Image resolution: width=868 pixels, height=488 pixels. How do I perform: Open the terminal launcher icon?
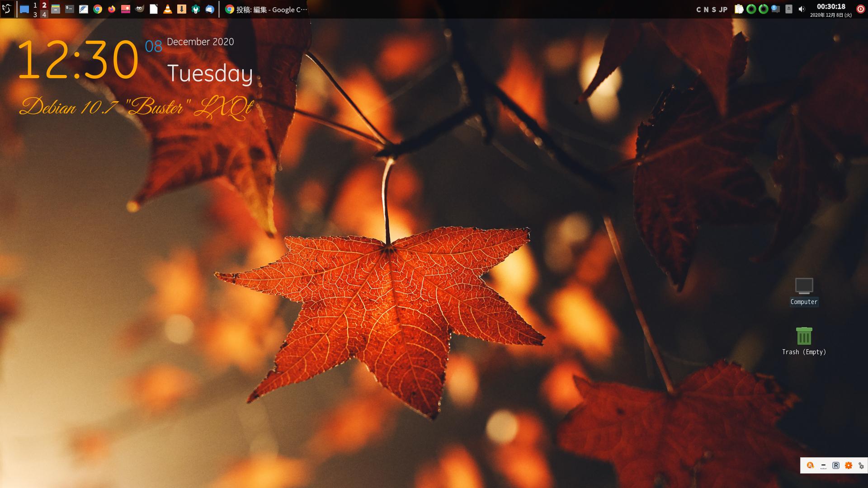70,9
